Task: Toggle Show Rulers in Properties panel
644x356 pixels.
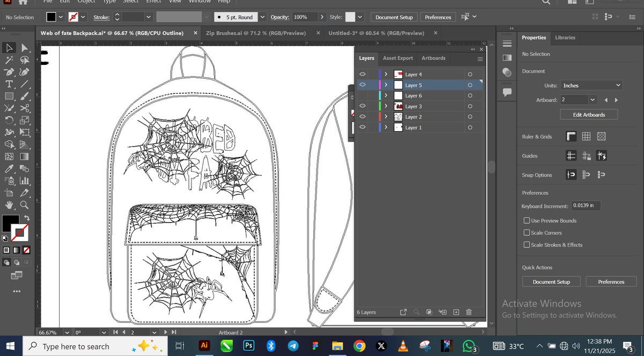Action: 572,137
